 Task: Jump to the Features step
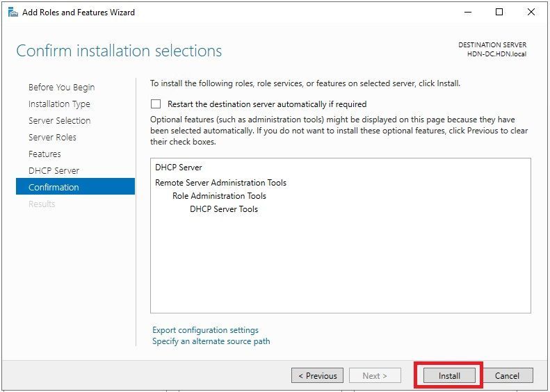[45, 154]
